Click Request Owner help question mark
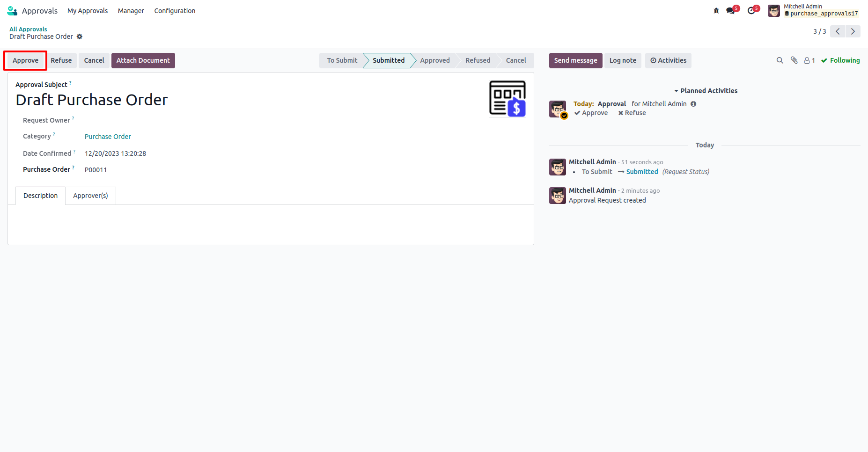The width and height of the screenshot is (868, 452). (x=73, y=118)
